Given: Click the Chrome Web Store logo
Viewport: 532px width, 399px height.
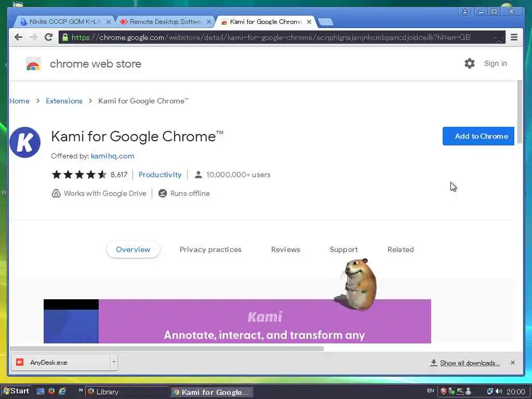Looking at the screenshot, I should click(33, 64).
